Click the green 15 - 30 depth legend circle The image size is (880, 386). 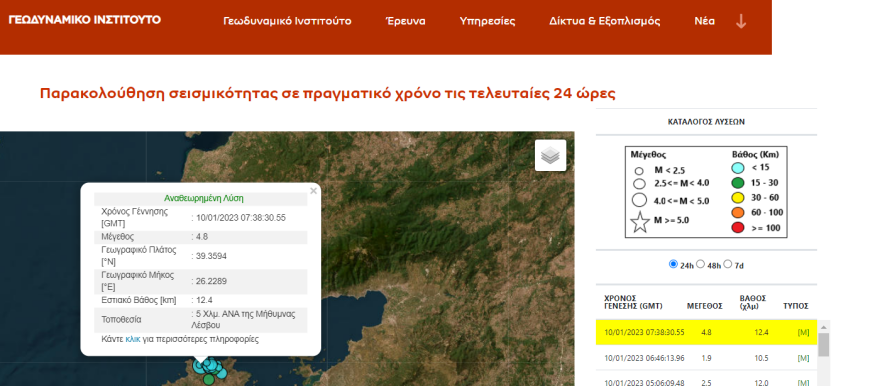coord(738,182)
